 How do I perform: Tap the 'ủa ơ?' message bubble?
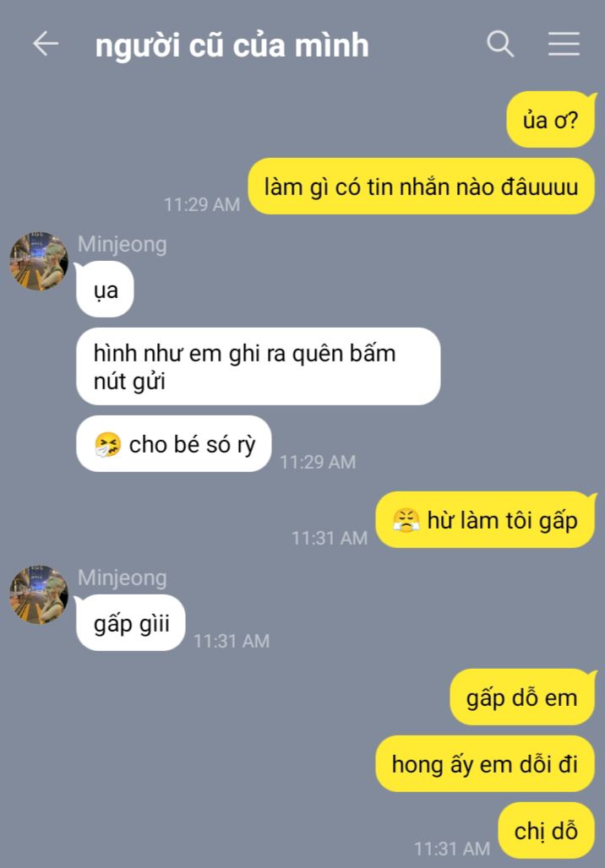pos(551,120)
